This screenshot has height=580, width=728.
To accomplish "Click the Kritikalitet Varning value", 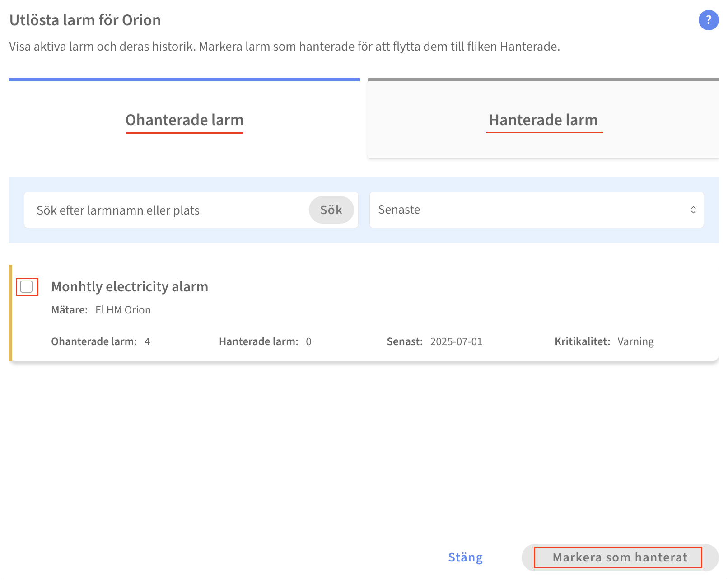I will pyautogui.click(x=635, y=341).
